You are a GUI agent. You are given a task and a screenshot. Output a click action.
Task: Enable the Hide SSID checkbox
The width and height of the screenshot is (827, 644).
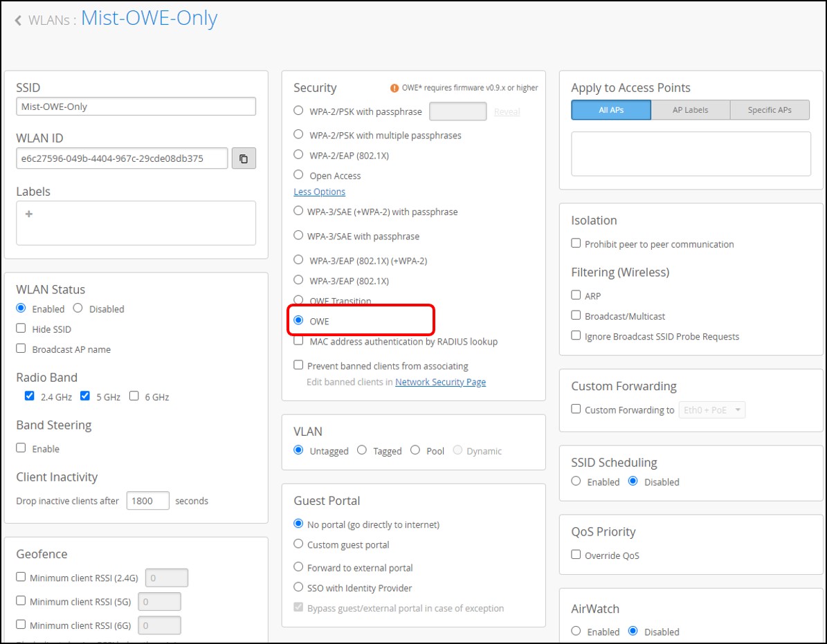(21, 329)
